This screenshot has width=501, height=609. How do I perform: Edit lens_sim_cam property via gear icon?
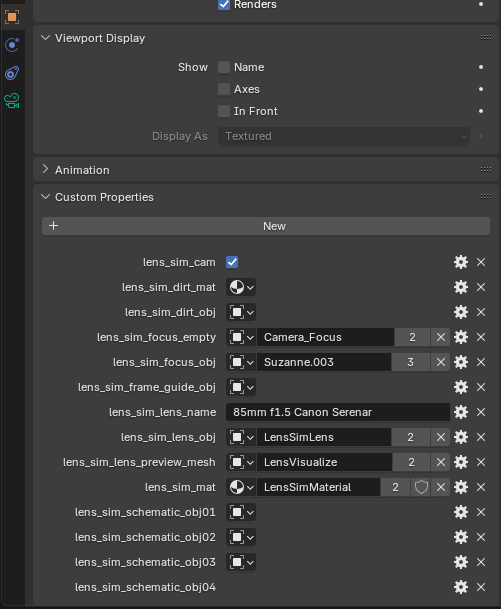coord(461,262)
